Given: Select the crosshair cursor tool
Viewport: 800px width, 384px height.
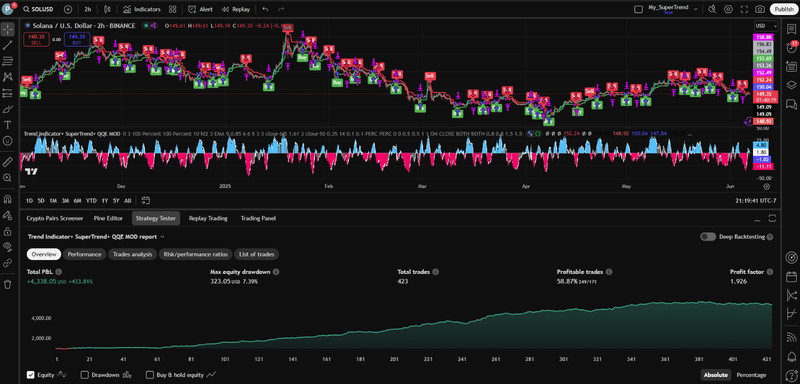Looking at the screenshot, I should 8,29.
